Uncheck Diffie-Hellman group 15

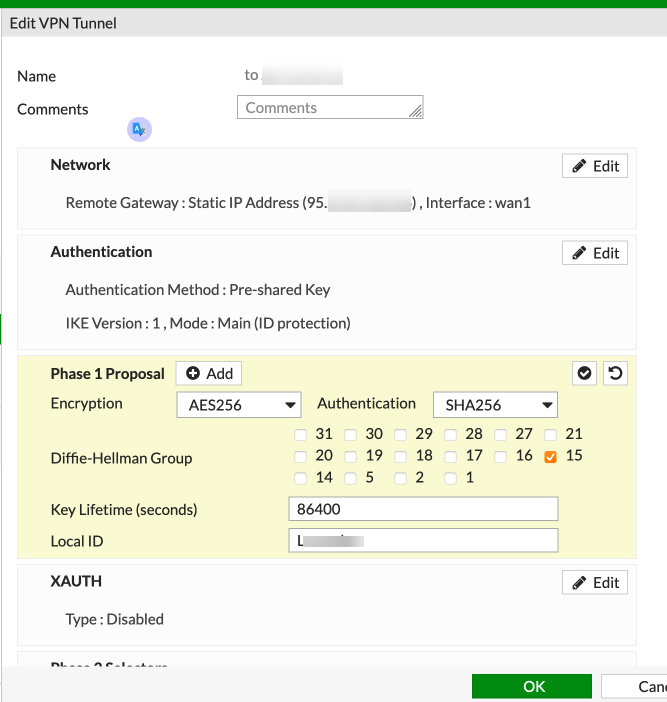(x=550, y=457)
